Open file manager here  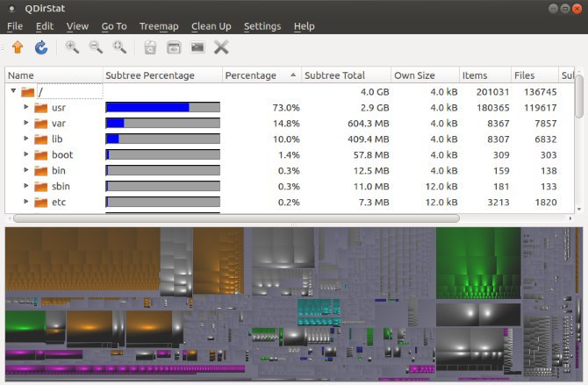(x=174, y=47)
